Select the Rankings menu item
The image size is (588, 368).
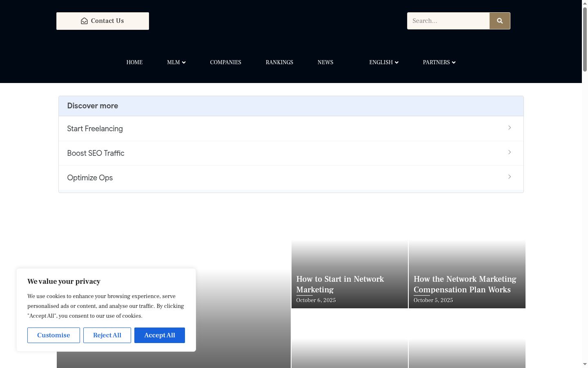[279, 62]
